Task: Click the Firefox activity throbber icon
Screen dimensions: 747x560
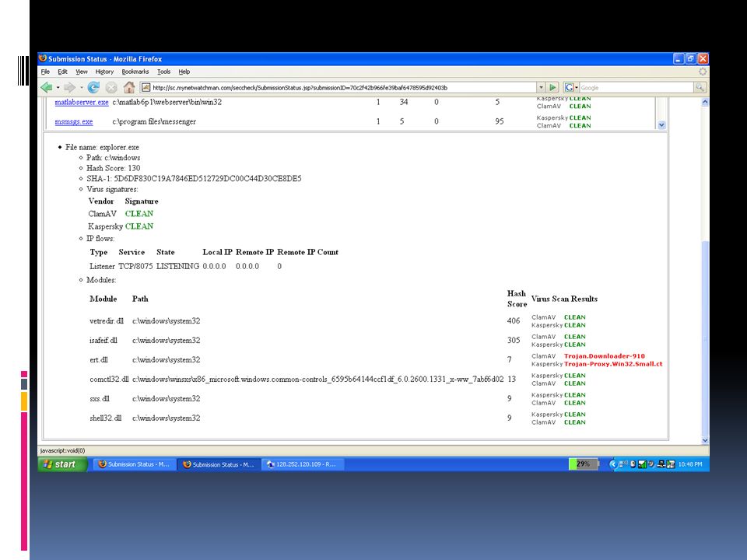Action: coord(702,72)
